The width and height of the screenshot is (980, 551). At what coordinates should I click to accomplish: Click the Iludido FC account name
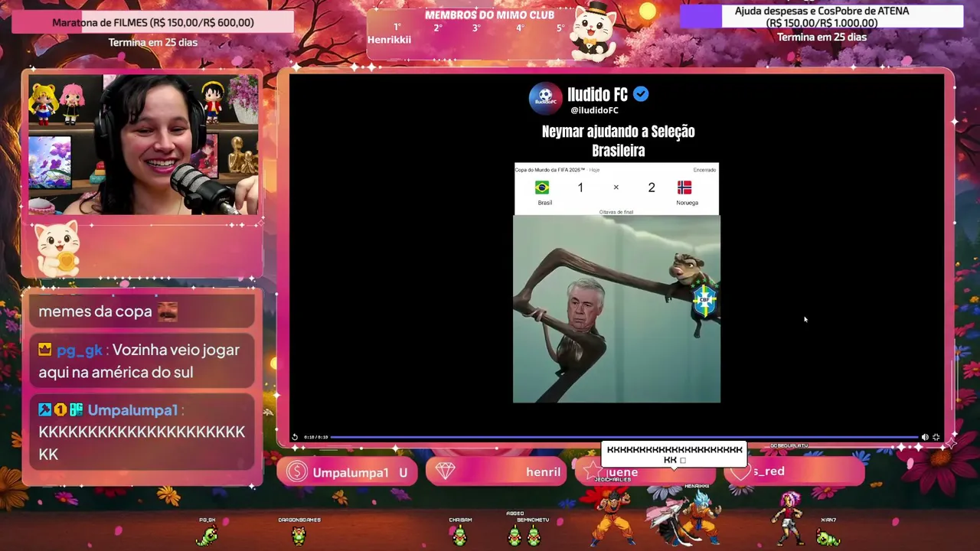597,94
